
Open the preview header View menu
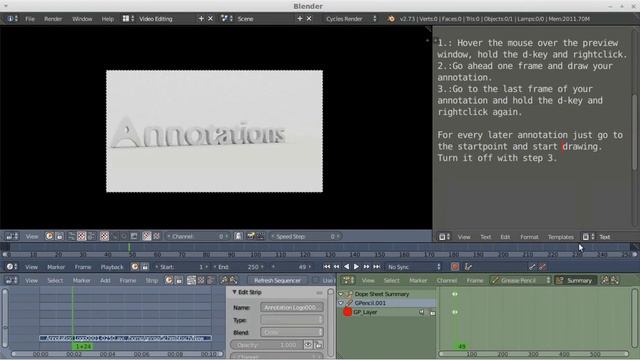(x=32, y=236)
